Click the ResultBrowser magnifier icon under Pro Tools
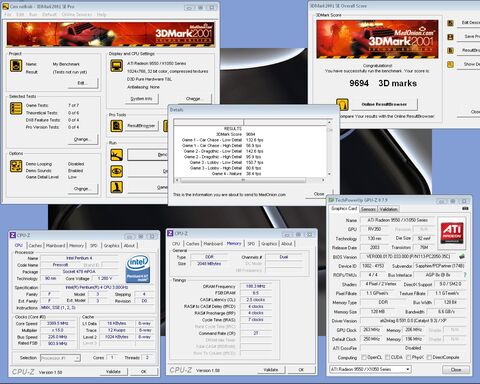This screenshot has width=480, height=384. pos(116,126)
